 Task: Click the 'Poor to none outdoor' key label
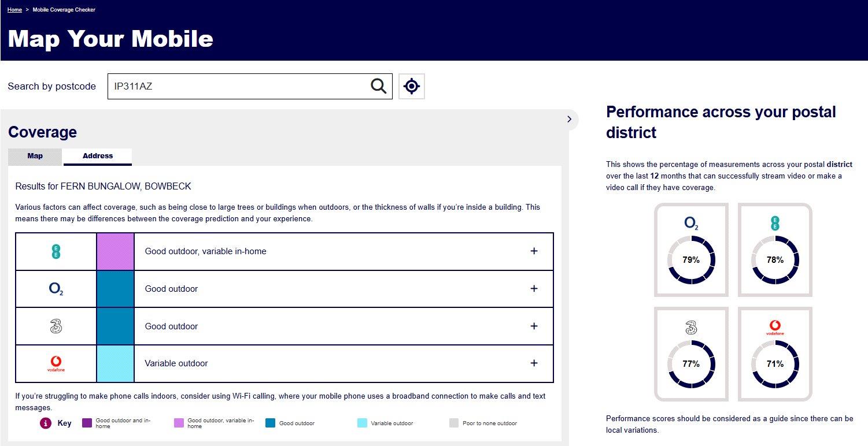pyautogui.click(x=490, y=423)
